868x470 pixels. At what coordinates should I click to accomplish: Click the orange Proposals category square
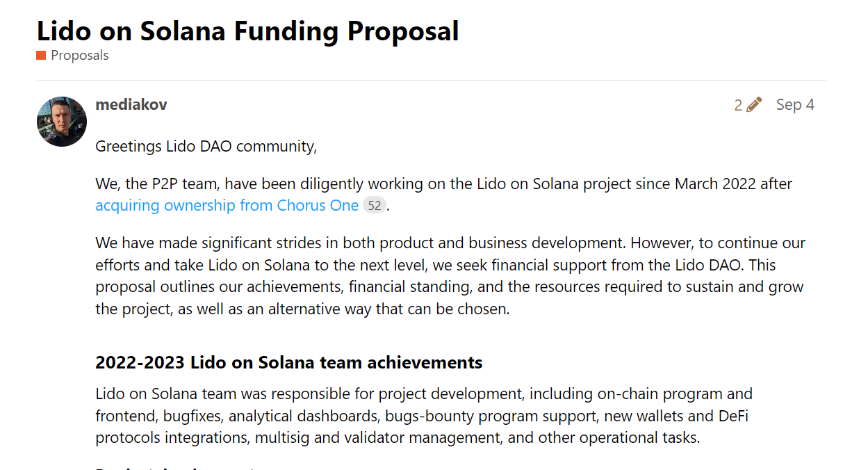coord(41,56)
